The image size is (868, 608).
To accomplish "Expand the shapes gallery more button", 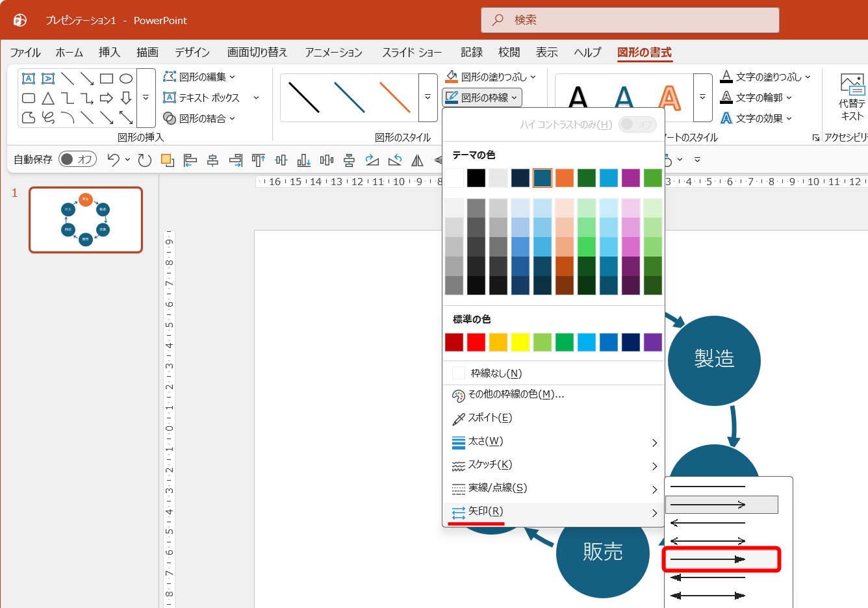I will (x=146, y=97).
